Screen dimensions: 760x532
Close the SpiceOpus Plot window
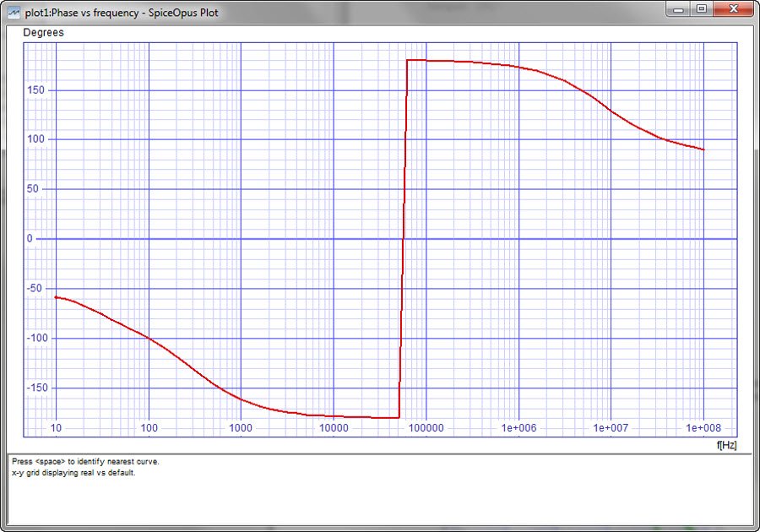tap(733, 9)
